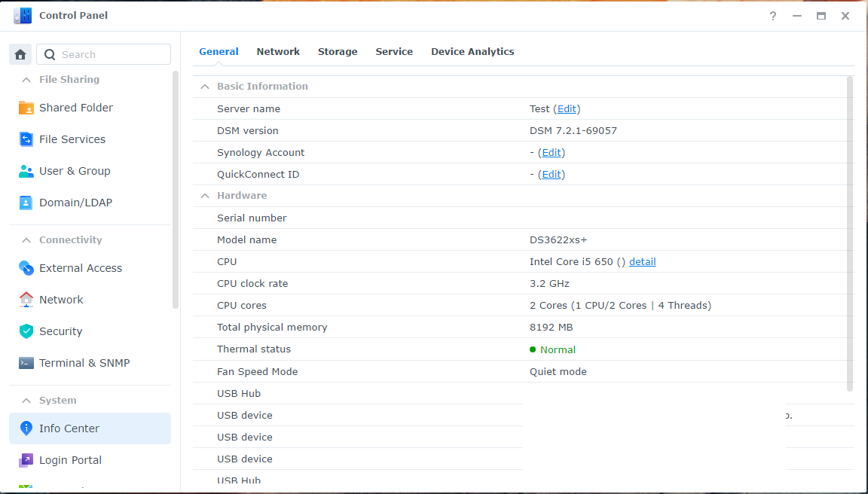The width and height of the screenshot is (868, 494).
Task: Click the 3.2 GHz clock rate value
Action: (x=549, y=284)
